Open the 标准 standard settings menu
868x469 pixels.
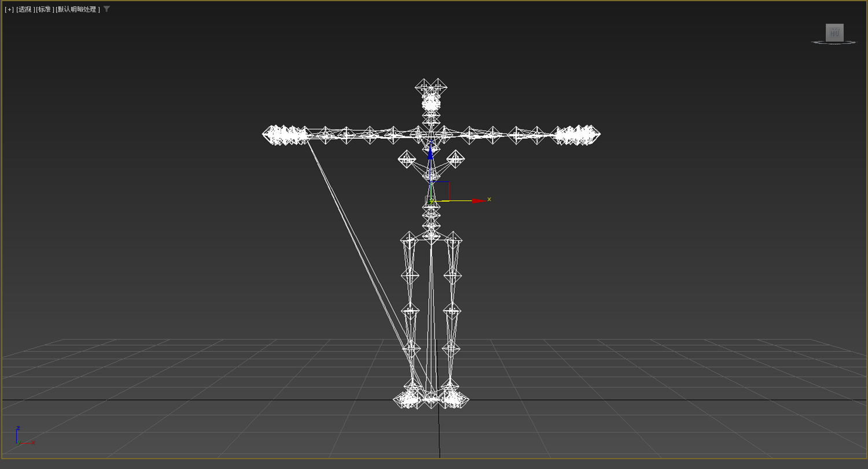45,9
